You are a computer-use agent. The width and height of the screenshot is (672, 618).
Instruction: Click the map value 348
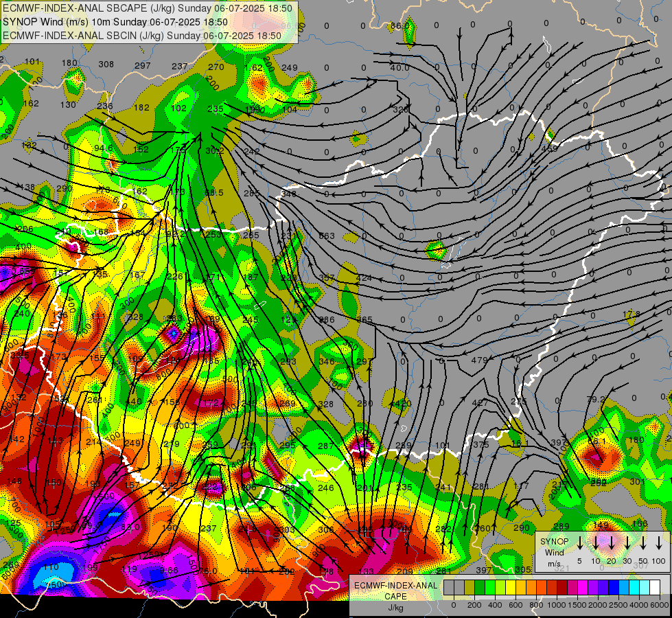(289, 194)
